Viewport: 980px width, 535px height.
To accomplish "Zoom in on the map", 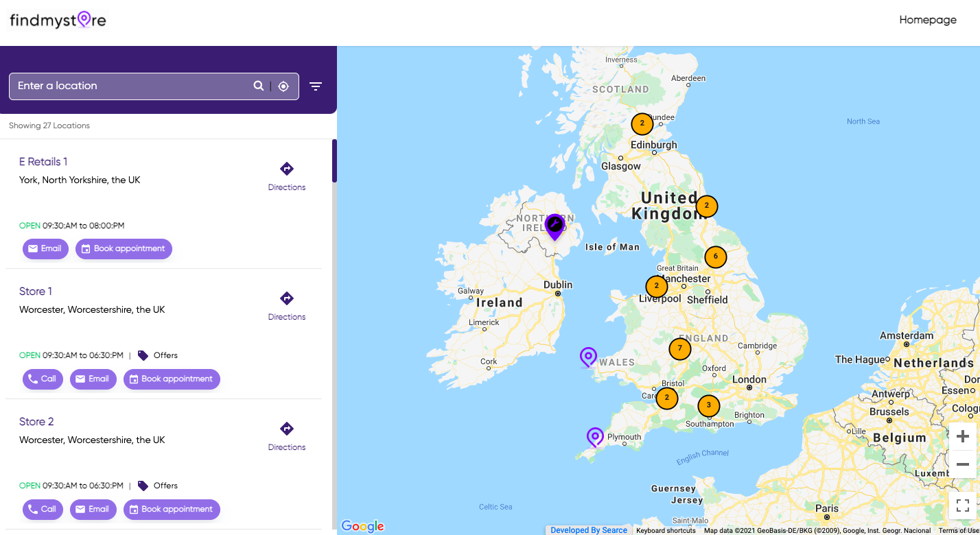I will 962,436.
